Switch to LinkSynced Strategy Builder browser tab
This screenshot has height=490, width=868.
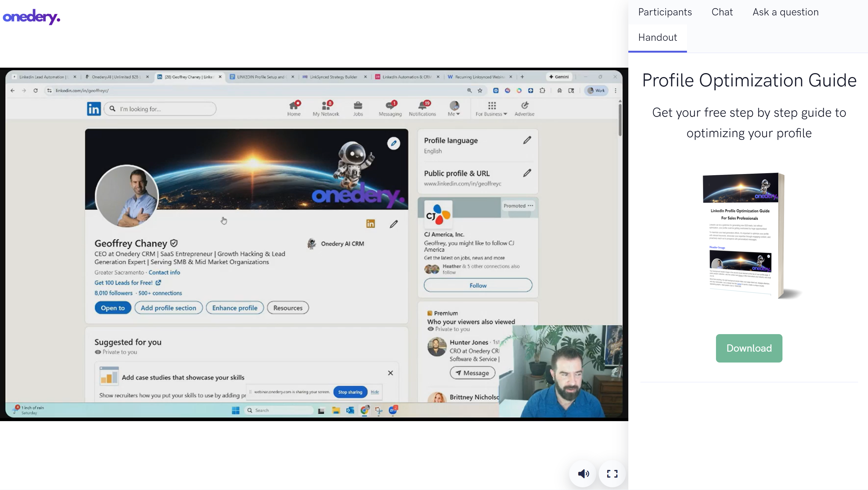[334, 77]
